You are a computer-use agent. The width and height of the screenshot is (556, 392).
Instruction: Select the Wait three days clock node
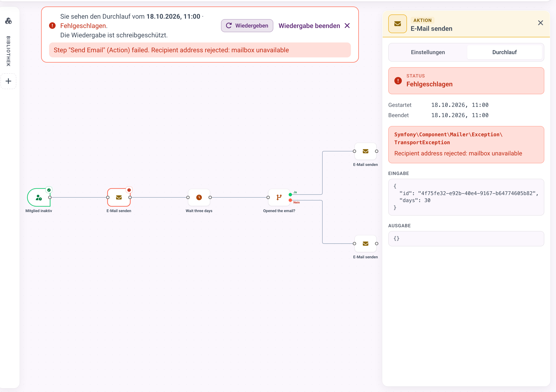tap(199, 197)
